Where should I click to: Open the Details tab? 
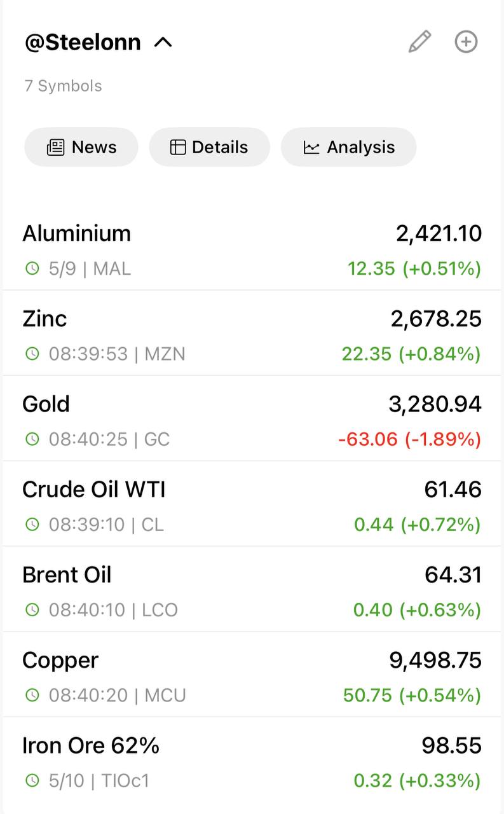click(209, 147)
